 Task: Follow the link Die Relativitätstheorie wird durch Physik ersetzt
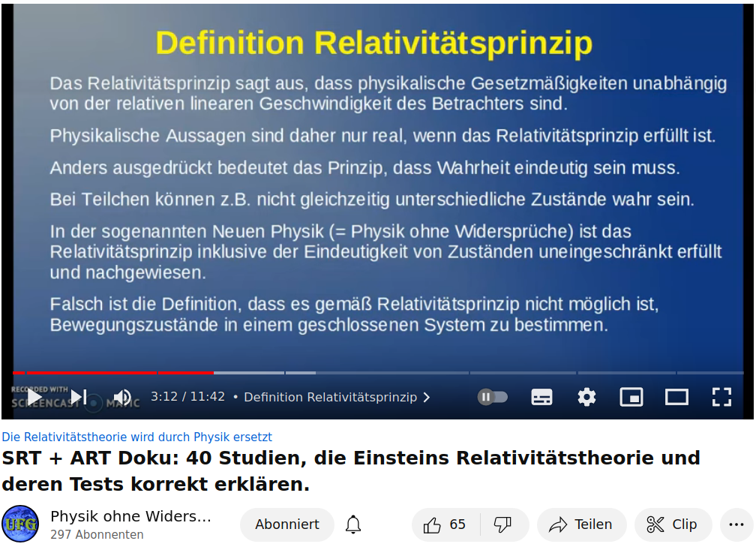(137, 437)
